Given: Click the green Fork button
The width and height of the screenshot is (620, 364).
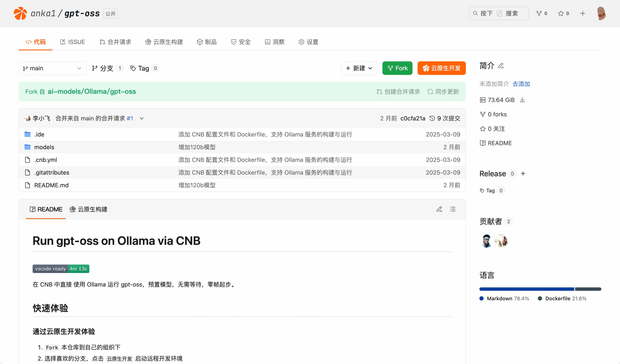Looking at the screenshot, I should coord(397,68).
